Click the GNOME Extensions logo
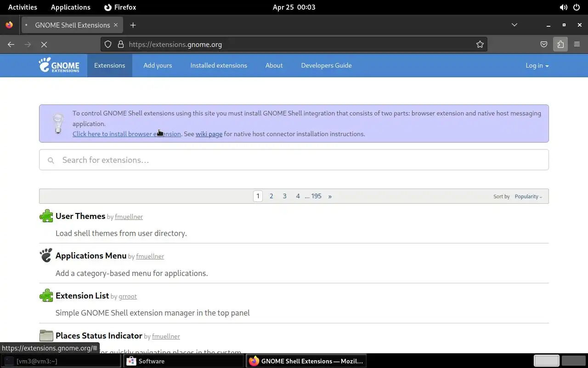This screenshot has height=368, width=588. coord(59,65)
